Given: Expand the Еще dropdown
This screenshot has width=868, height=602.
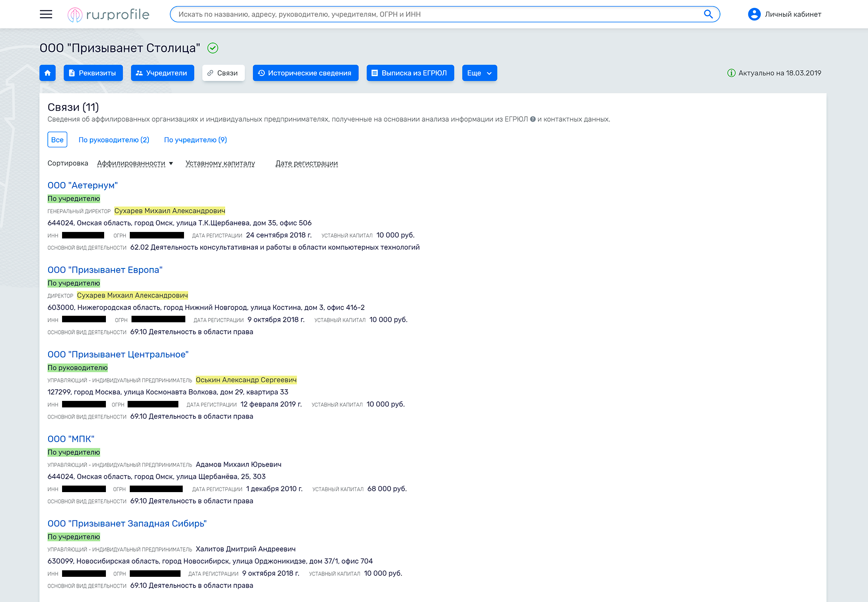Looking at the screenshot, I should pyautogui.click(x=480, y=73).
